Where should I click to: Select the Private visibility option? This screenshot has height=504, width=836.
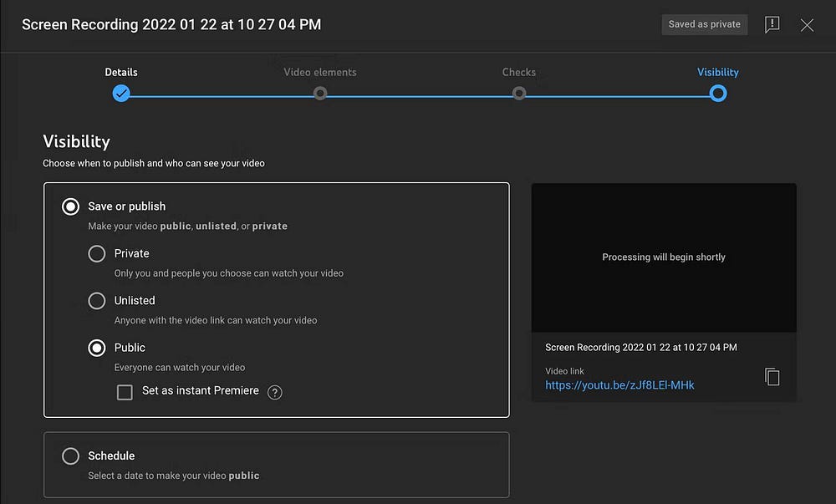[98, 253]
